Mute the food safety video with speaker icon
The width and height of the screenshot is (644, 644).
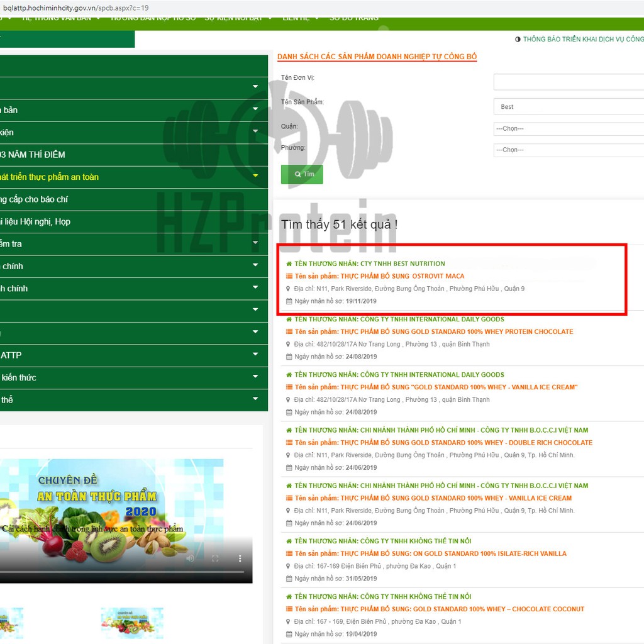click(x=190, y=558)
